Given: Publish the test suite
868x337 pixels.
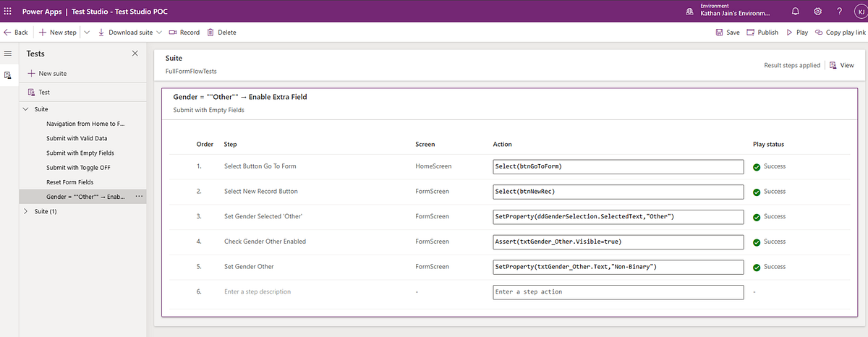Looking at the screenshot, I should coord(762,33).
